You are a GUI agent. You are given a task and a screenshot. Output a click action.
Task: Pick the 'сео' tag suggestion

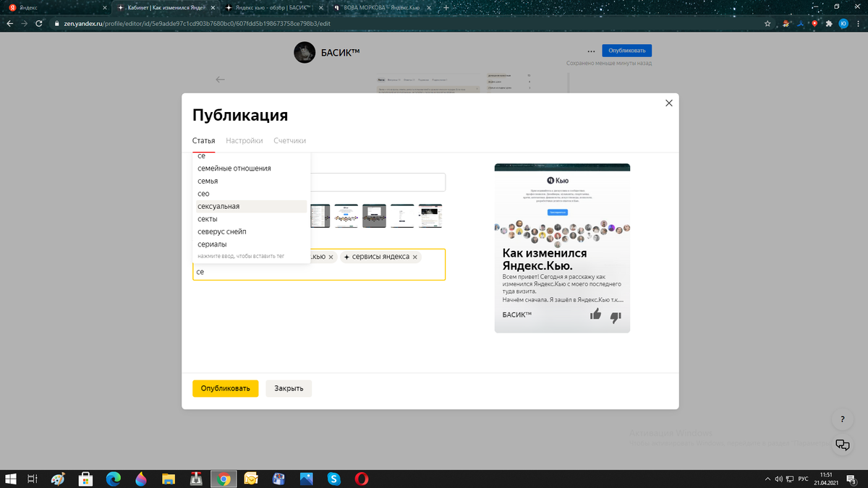pos(252,194)
